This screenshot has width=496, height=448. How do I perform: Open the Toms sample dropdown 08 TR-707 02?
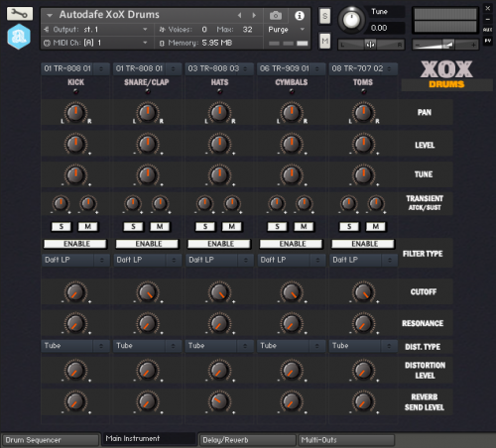coord(363,68)
